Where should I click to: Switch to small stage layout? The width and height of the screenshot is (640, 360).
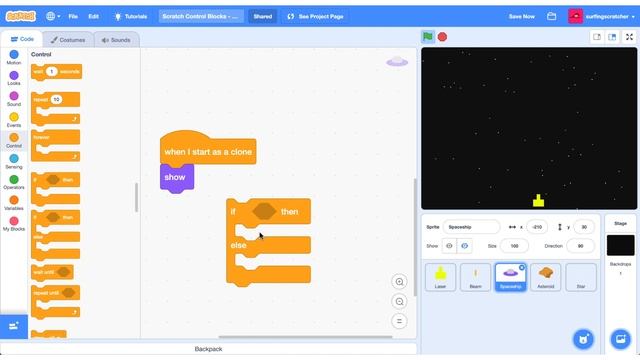click(597, 37)
